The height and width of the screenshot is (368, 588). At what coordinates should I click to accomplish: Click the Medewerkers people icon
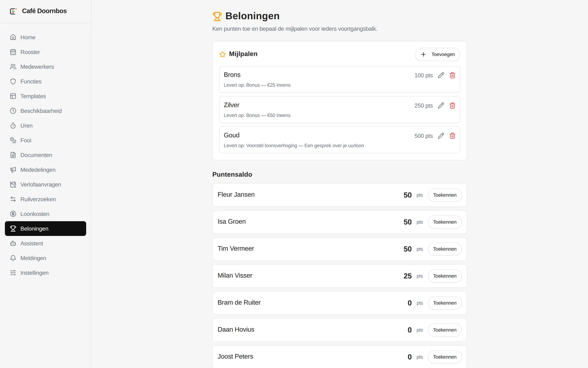pos(13,67)
